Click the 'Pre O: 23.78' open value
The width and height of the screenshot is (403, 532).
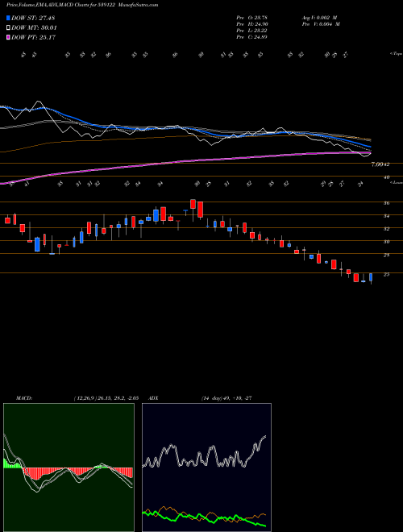(x=252, y=18)
